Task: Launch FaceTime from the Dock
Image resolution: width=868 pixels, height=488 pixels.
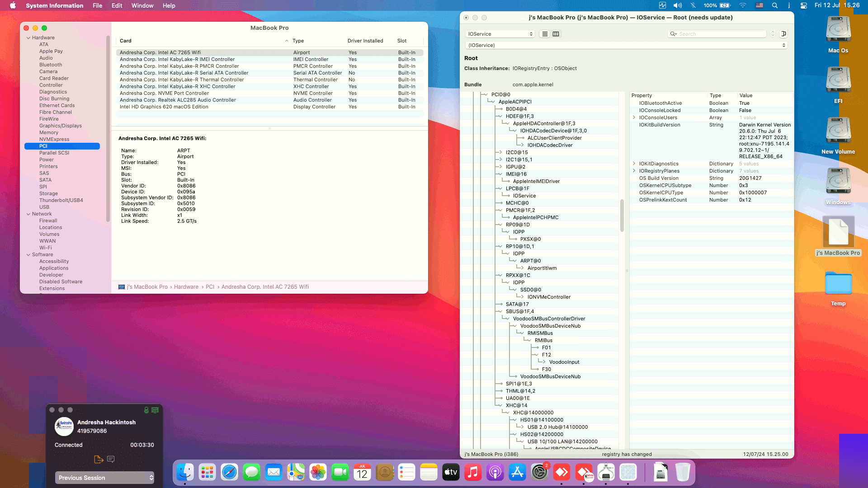Action: click(x=340, y=473)
